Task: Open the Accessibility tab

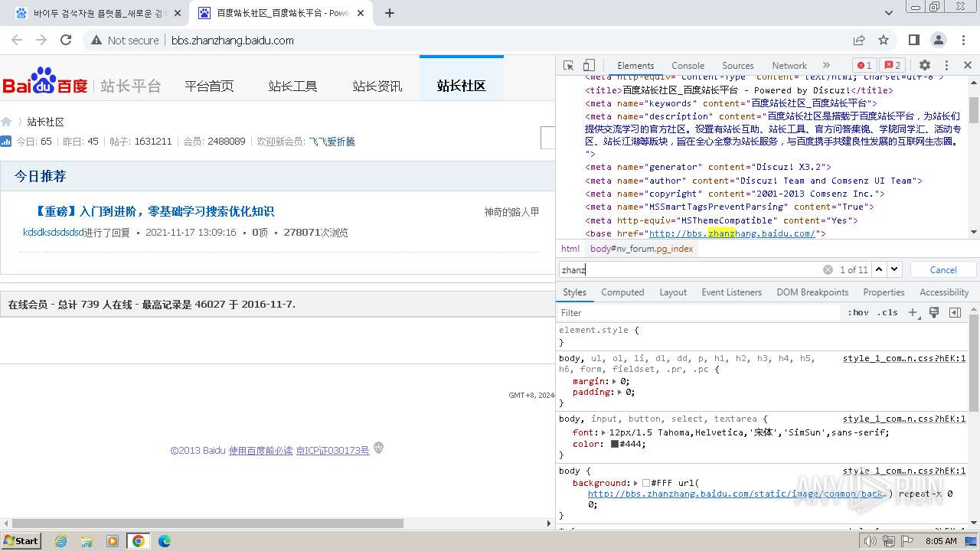Action: 944,292
